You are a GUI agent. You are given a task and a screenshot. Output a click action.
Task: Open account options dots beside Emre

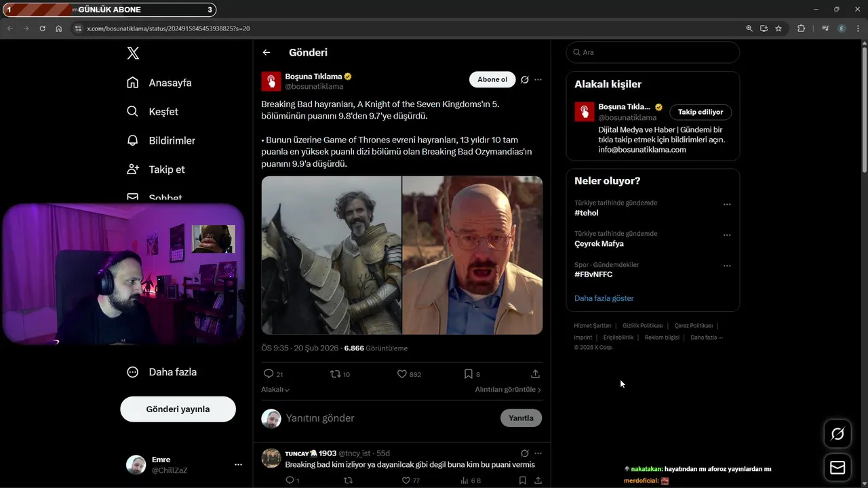[238, 464]
